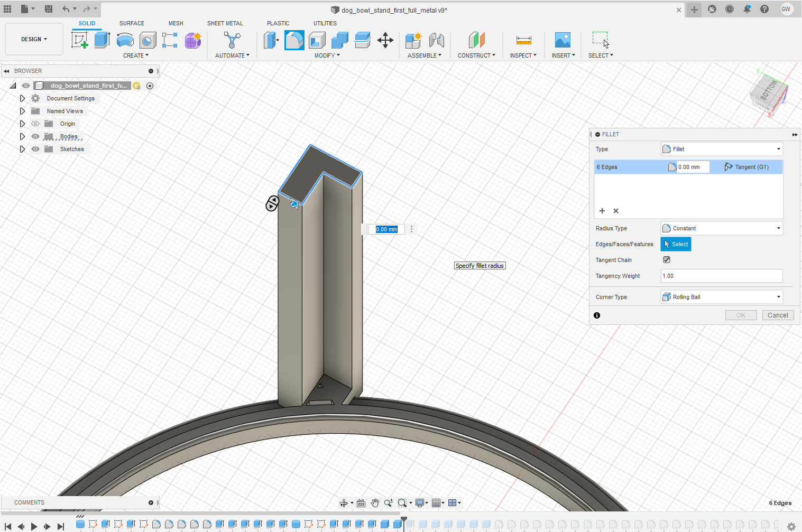The width and height of the screenshot is (802, 532).
Task: Expand the Sketches folder in the browser
Action: [22, 149]
